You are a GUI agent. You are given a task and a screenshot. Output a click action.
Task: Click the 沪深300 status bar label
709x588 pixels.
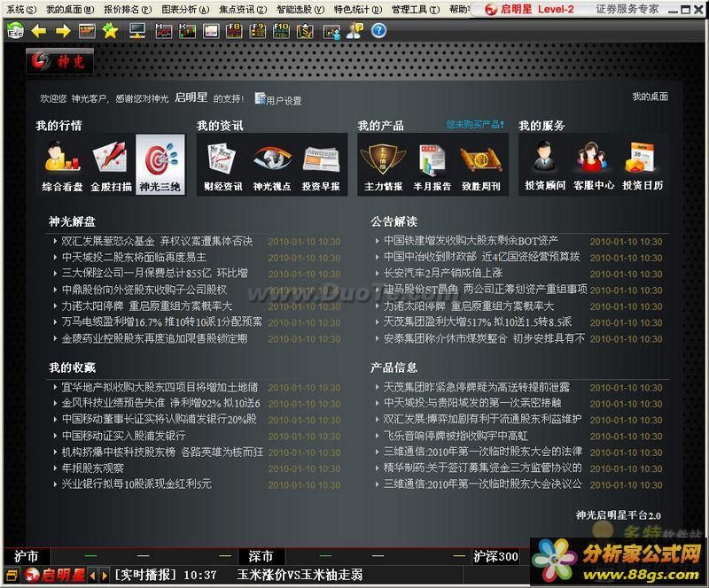(x=495, y=556)
